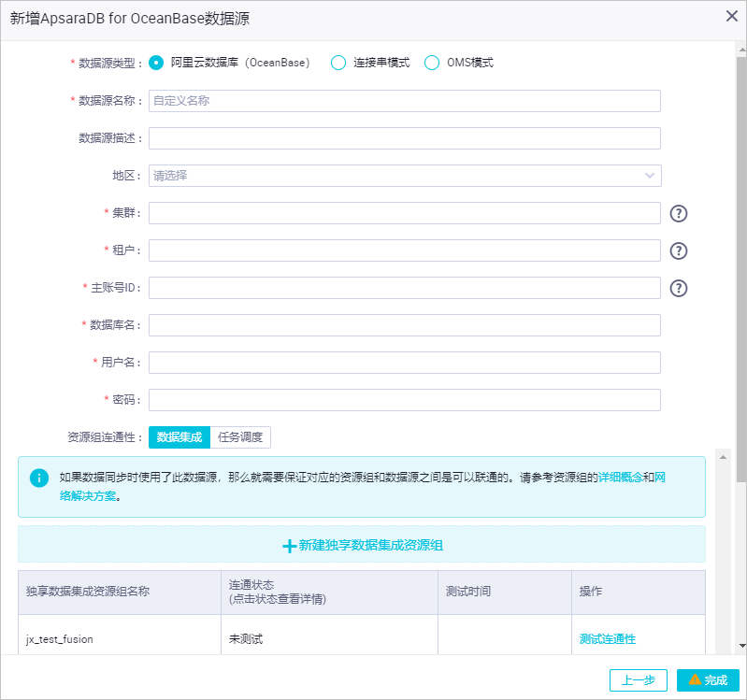Focus the 用户名 input field

(405, 363)
